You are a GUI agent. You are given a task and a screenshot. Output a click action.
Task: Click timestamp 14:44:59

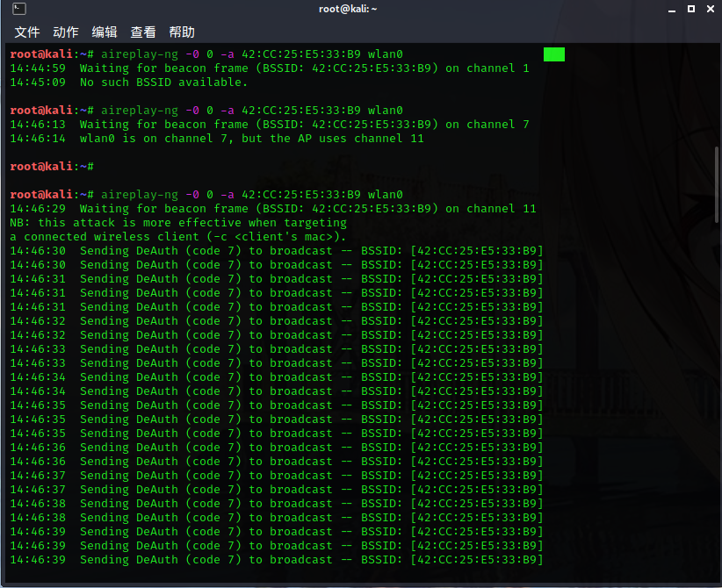tap(38, 68)
